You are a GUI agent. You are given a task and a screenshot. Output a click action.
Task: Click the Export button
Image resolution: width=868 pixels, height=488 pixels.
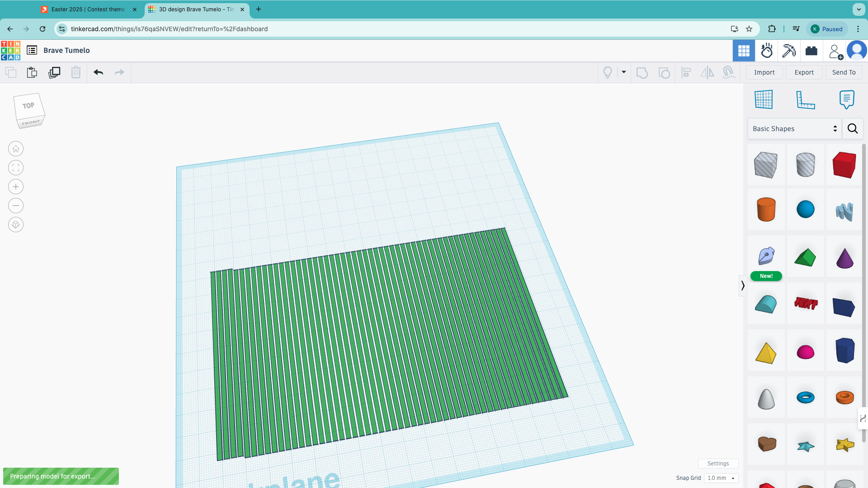coord(804,72)
